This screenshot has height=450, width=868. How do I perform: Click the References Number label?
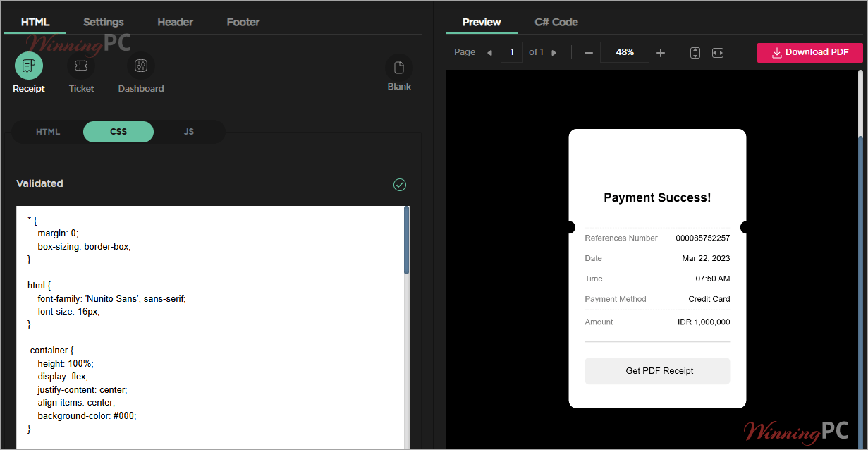pos(621,238)
